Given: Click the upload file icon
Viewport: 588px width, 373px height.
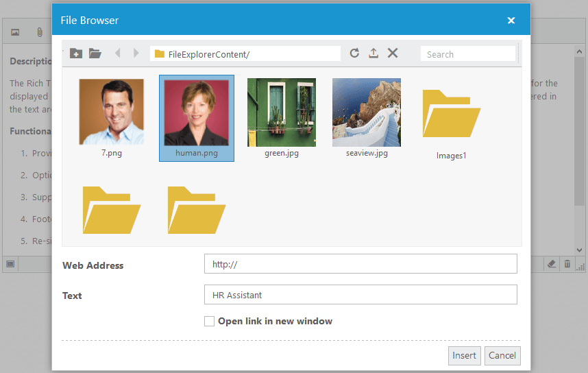Looking at the screenshot, I should click(x=373, y=53).
